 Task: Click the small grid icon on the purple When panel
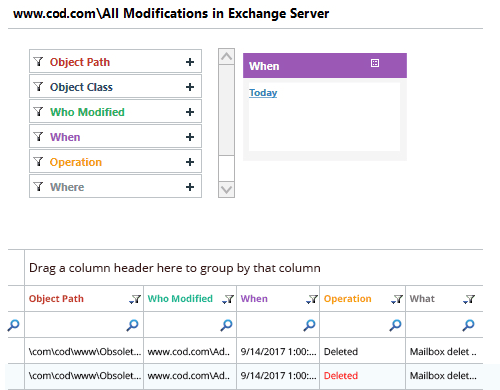pyautogui.click(x=375, y=63)
